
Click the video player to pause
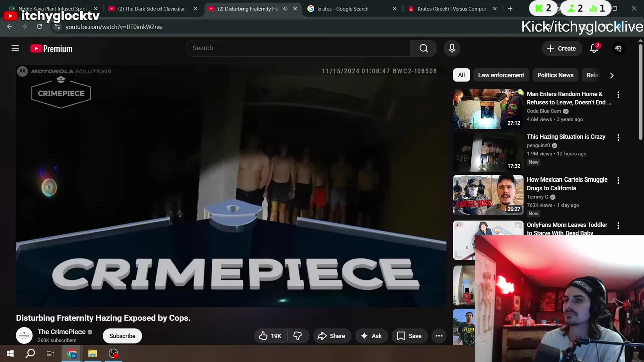click(231, 186)
